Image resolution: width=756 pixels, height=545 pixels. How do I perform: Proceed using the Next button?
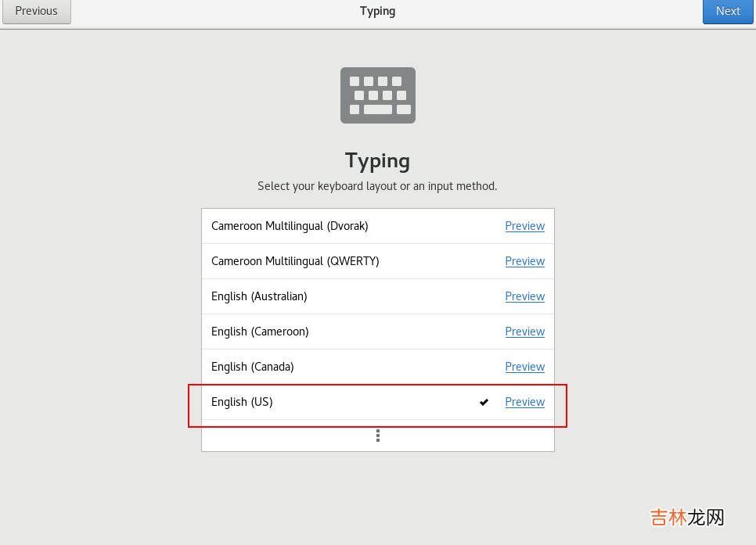(x=727, y=12)
